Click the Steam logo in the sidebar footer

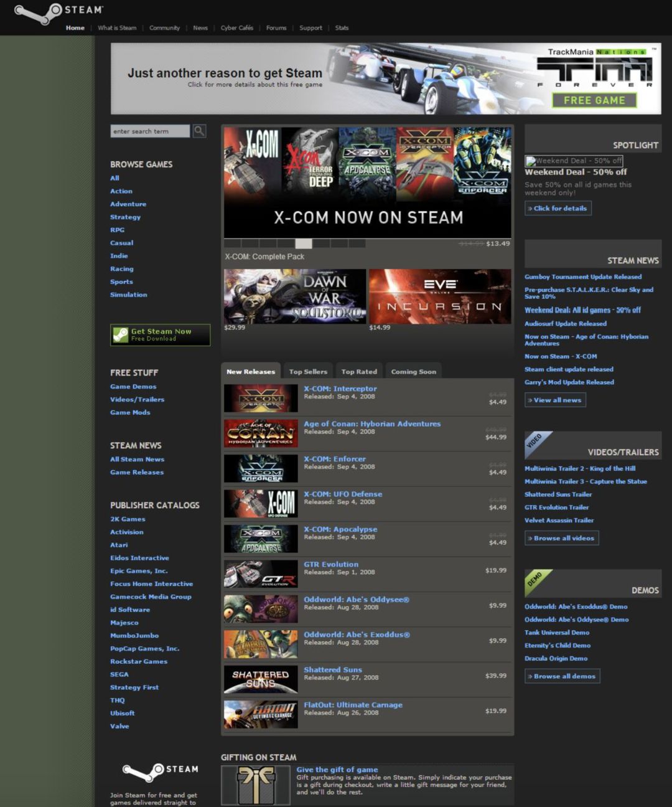pyautogui.click(x=161, y=772)
